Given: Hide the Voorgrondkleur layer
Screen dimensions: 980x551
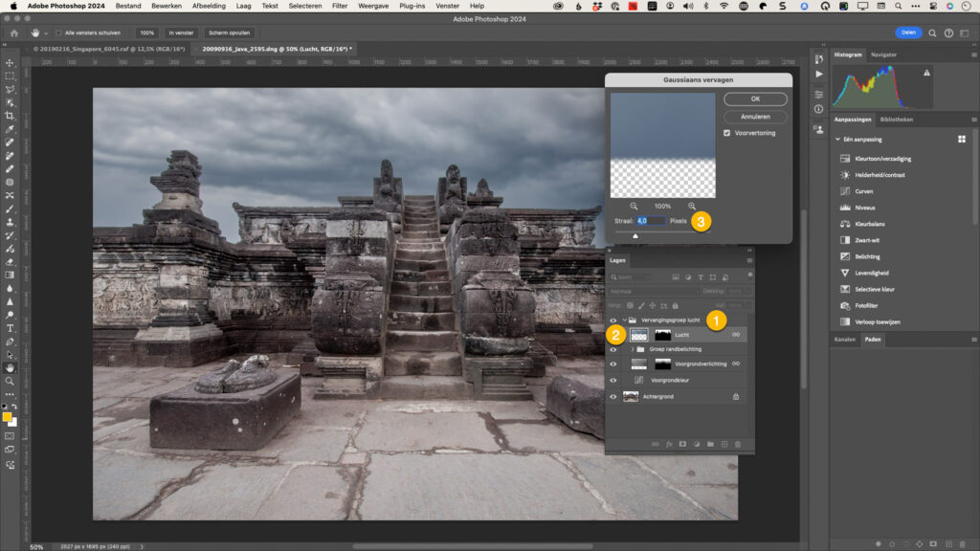Looking at the screenshot, I should click(613, 381).
